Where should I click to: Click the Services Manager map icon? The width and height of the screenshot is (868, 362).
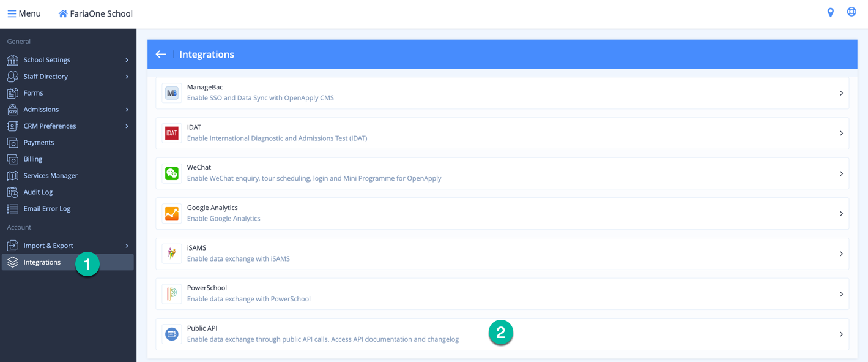[x=12, y=176]
